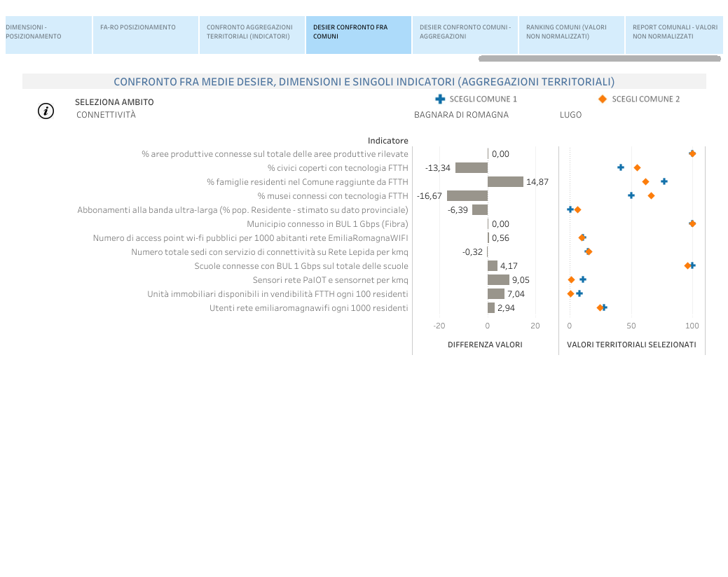
Task: Click the Valori Territoriali Selezionati axis title
Action: 631,345
